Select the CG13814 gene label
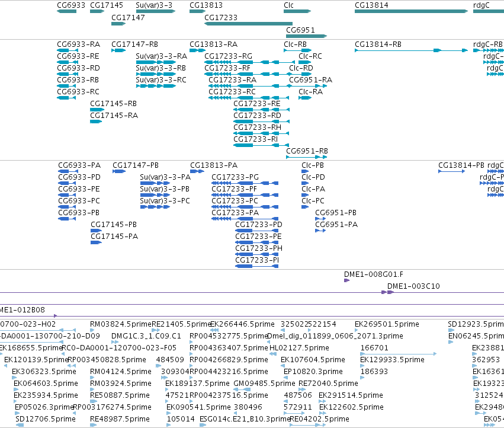 [x=371, y=5]
